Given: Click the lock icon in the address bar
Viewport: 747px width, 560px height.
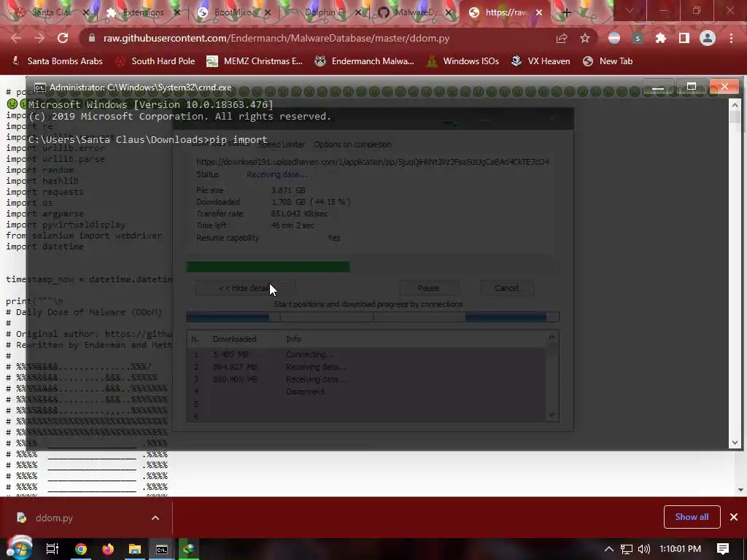Looking at the screenshot, I should point(92,38).
